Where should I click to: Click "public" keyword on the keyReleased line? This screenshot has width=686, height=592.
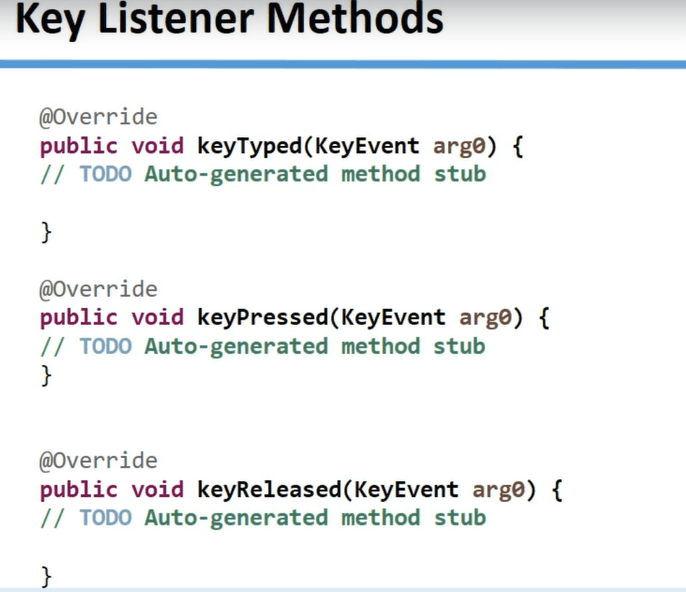tap(79, 490)
